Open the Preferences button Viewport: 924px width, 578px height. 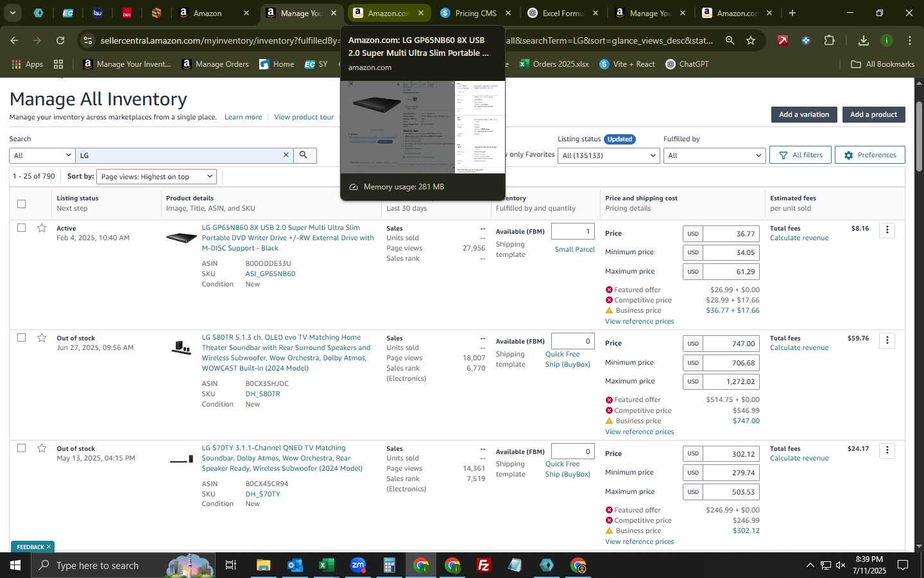(x=870, y=155)
